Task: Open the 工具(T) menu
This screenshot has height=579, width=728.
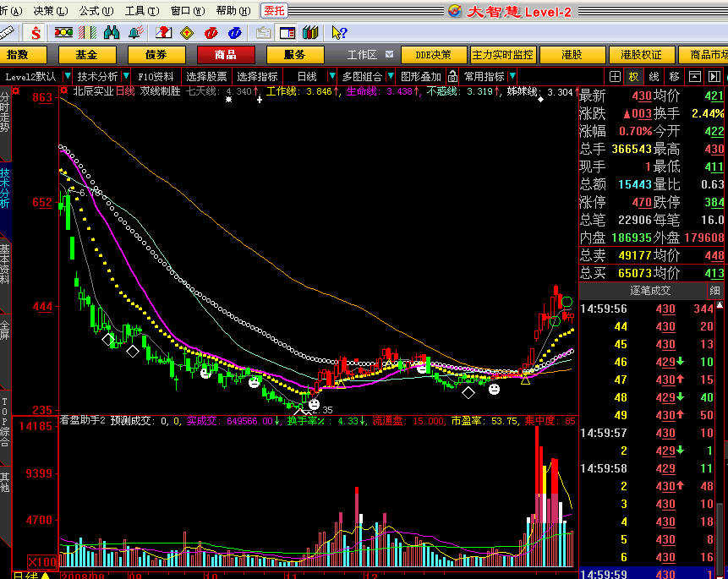Action: 141,11
